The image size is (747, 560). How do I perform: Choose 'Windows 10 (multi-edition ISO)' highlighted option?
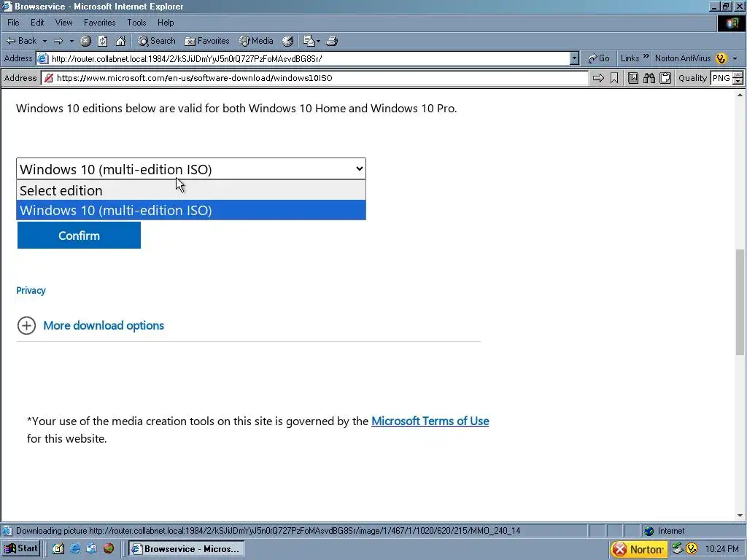[191, 210]
